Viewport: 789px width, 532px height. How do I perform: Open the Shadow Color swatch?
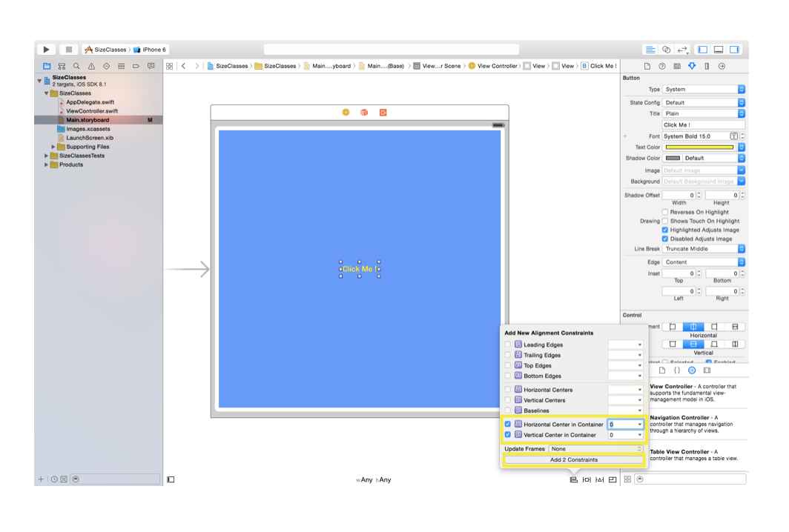pyautogui.click(x=673, y=159)
